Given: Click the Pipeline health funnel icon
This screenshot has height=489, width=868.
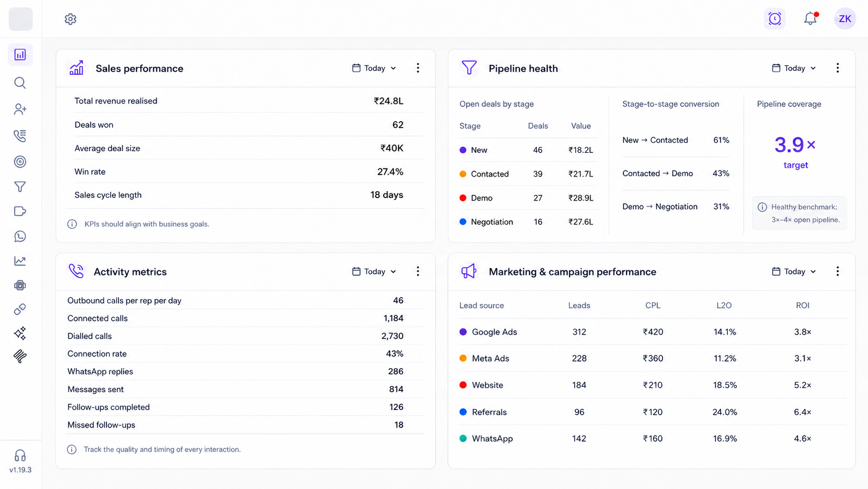Looking at the screenshot, I should pos(469,68).
